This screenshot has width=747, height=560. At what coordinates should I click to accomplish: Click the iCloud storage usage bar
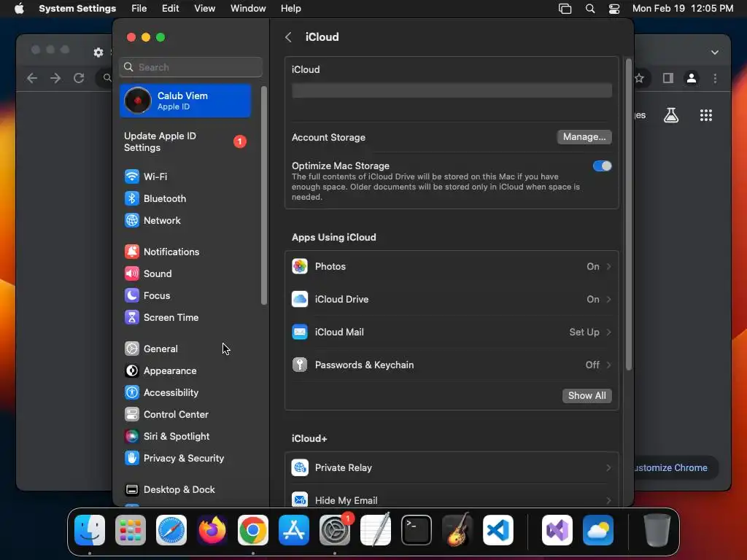(452, 90)
